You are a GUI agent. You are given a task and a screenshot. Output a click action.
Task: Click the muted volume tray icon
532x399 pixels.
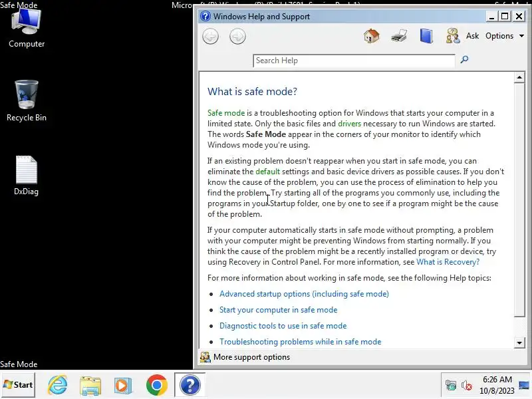(x=467, y=386)
